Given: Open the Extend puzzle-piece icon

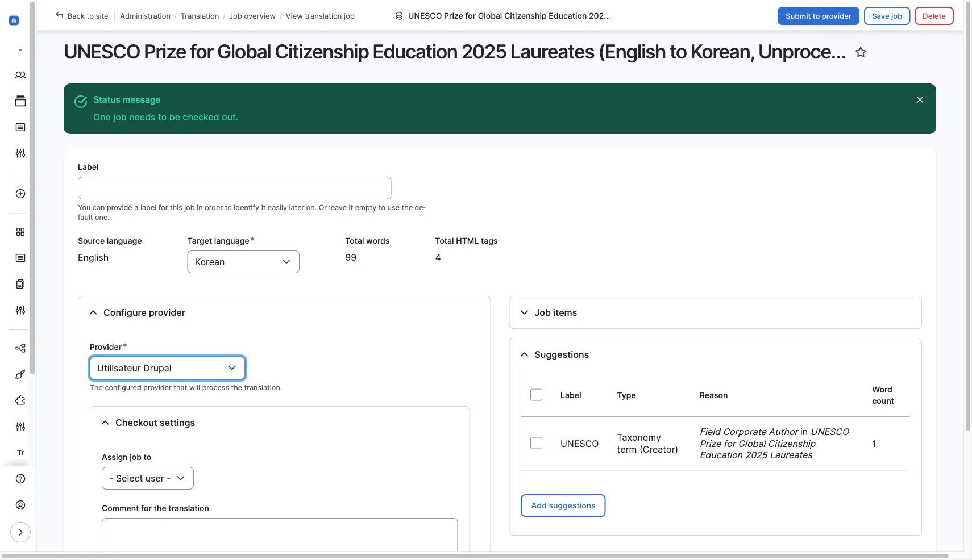Looking at the screenshot, I should (20, 400).
